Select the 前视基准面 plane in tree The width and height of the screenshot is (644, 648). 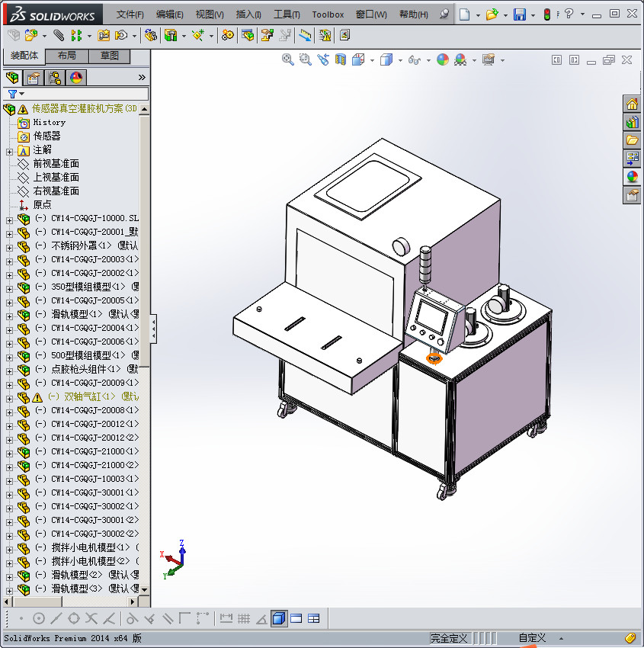pos(56,164)
